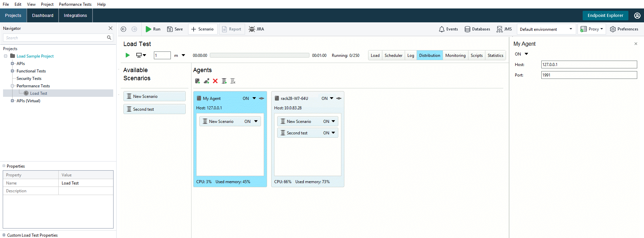Click the unassign scenario from agent icon
Screen dimensions: 644x238
coord(233,81)
